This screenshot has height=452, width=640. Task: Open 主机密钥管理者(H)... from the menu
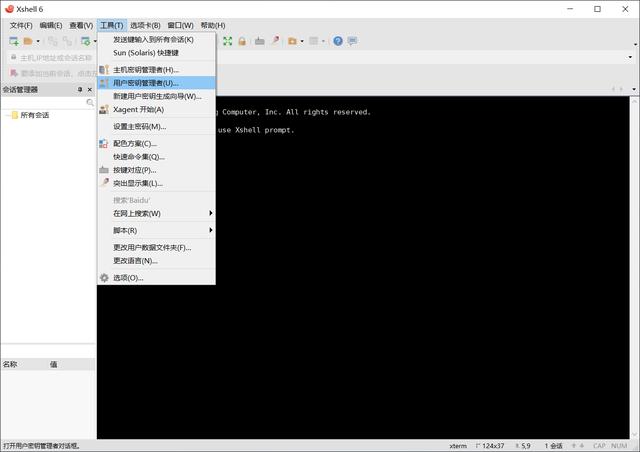[x=156, y=70]
